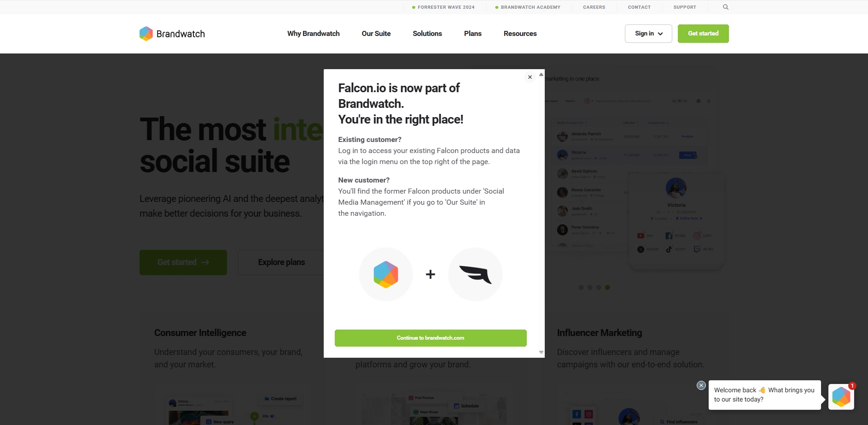Click the popup scrollbar up arrow
The height and width of the screenshot is (425, 868).
point(541,74)
